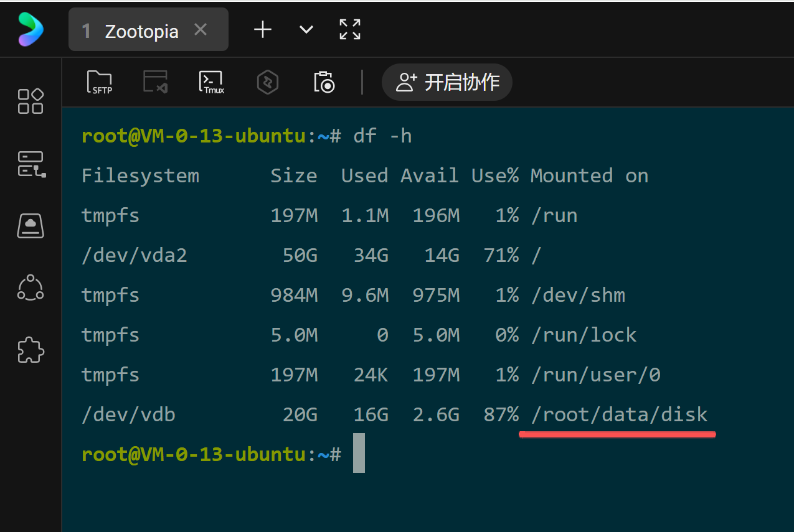This screenshot has height=532, width=794.
Task: Click the 50G size value
Action: [x=300, y=255]
